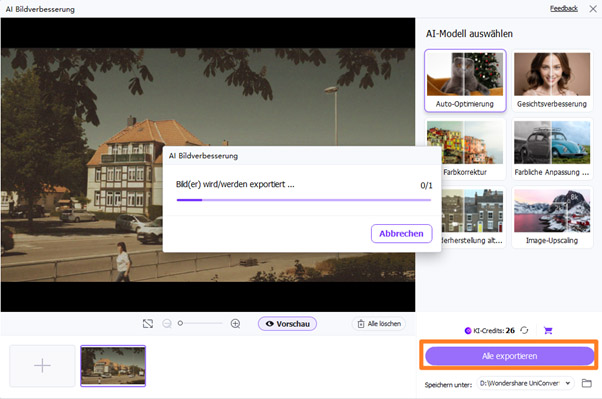Click the zoom slider handle
The height and width of the screenshot is (399, 602).
click(180, 323)
